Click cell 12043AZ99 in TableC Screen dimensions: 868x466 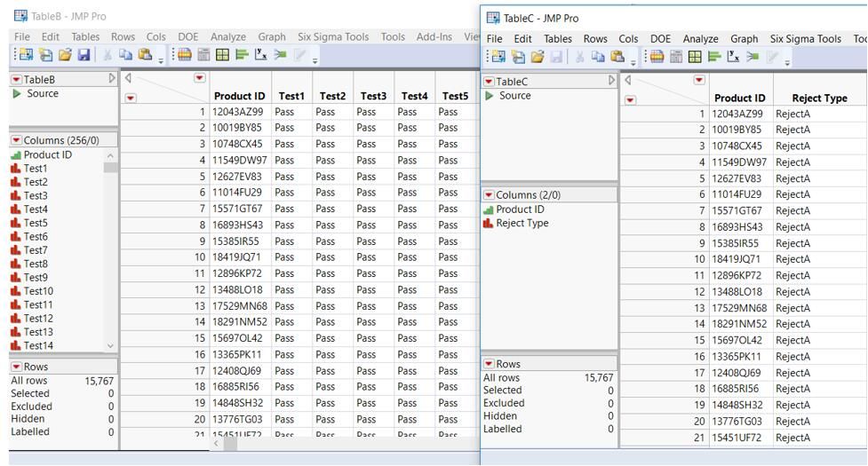pyautogui.click(x=737, y=114)
